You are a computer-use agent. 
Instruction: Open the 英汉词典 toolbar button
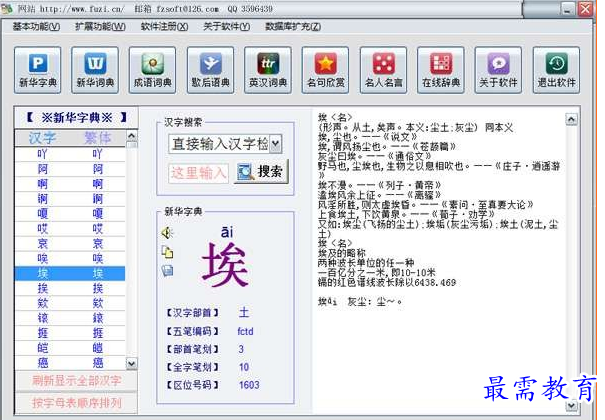tap(268, 70)
